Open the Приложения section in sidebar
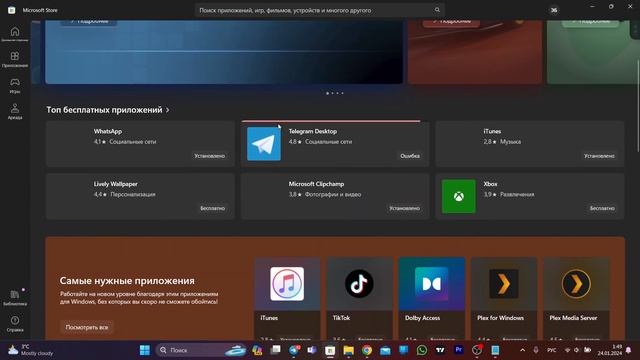This screenshot has width=640, height=360. 15,59
